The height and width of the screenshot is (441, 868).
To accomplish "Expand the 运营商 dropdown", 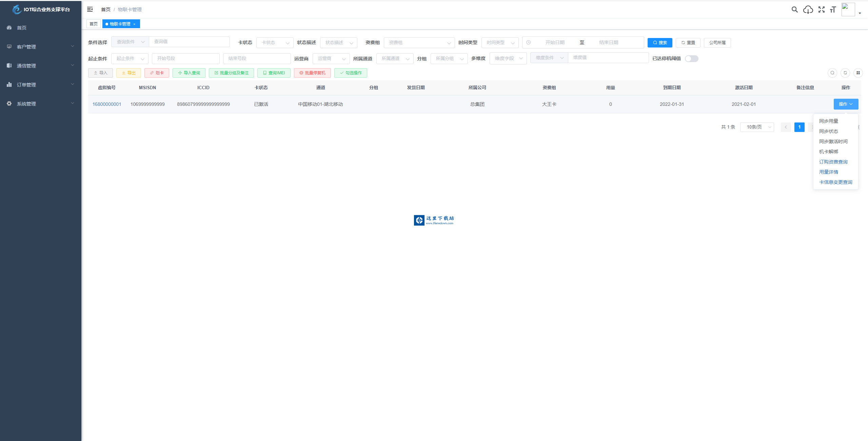I will (331, 58).
